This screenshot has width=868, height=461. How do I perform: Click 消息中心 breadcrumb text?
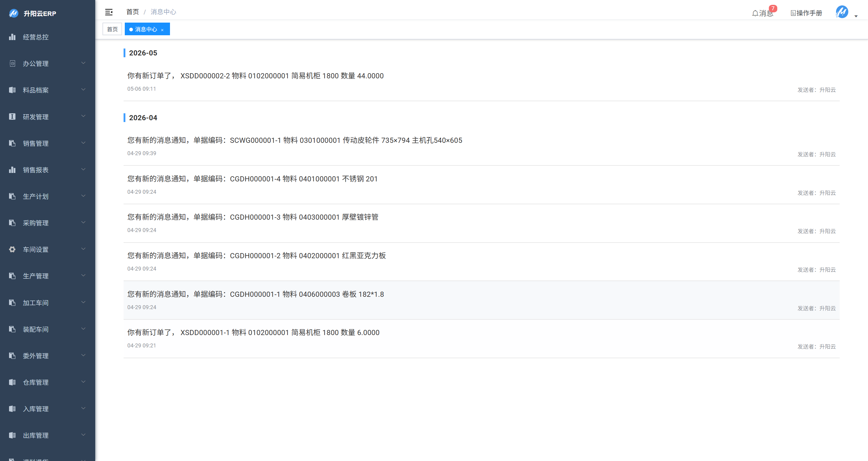coord(163,12)
